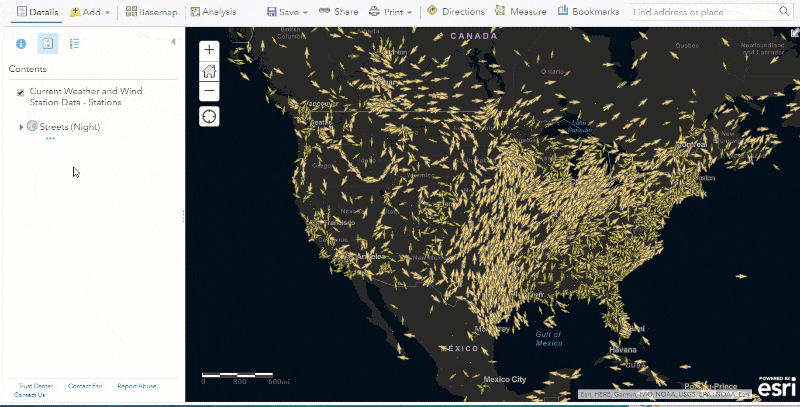Show the Legend list icon
The width and height of the screenshot is (800, 407).
[74, 44]
